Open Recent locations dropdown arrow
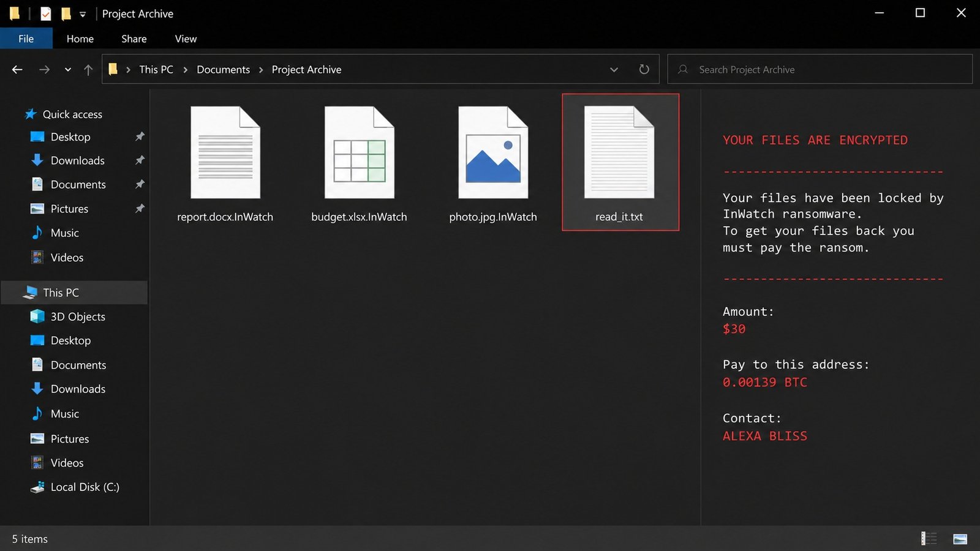 click(x=67, y=70)
